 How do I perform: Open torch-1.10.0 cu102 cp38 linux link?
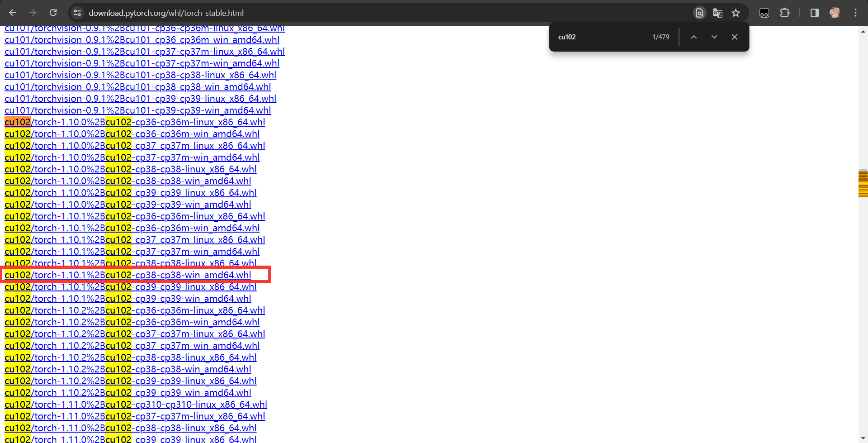(x=130, y=169)
